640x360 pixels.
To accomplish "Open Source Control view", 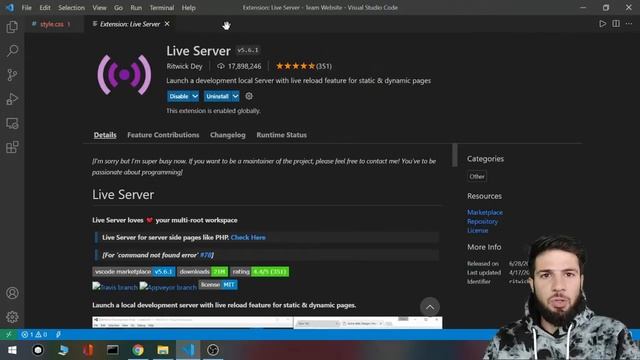I will coord(12,75).
